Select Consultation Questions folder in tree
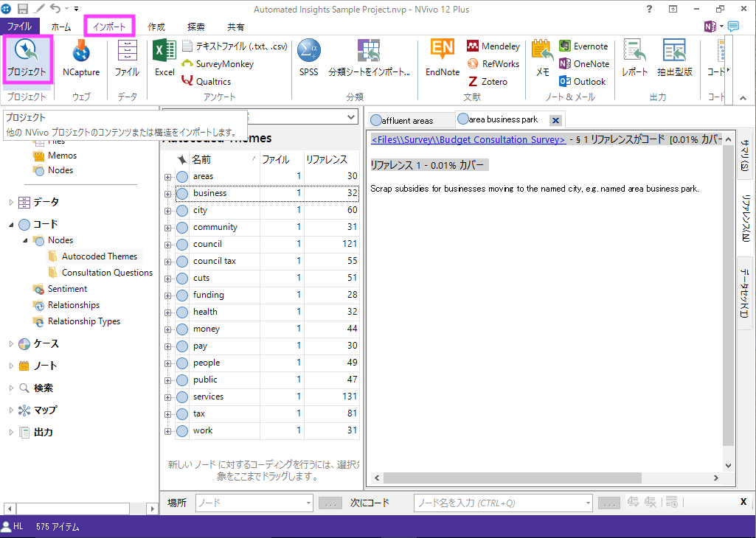This screenshot has width=756, height=538. 107,273
